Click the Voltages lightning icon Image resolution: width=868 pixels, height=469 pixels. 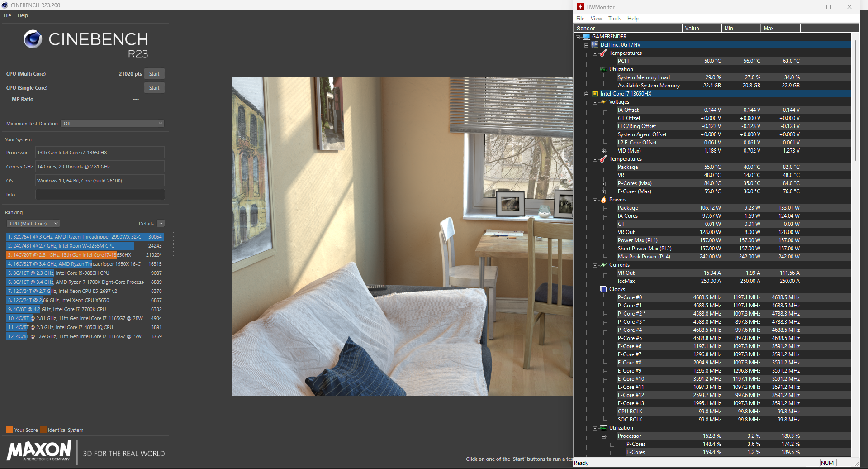pos(603,102)
